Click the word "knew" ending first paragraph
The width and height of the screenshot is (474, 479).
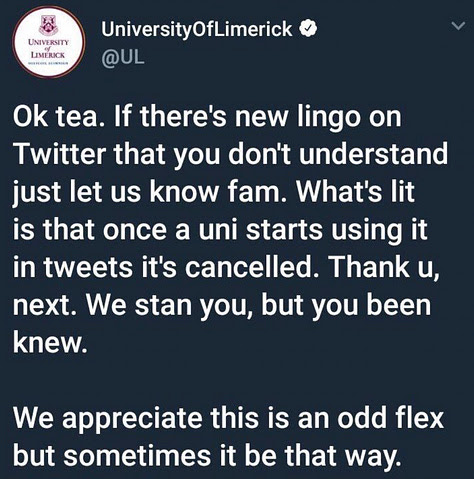tap(47, 342)
